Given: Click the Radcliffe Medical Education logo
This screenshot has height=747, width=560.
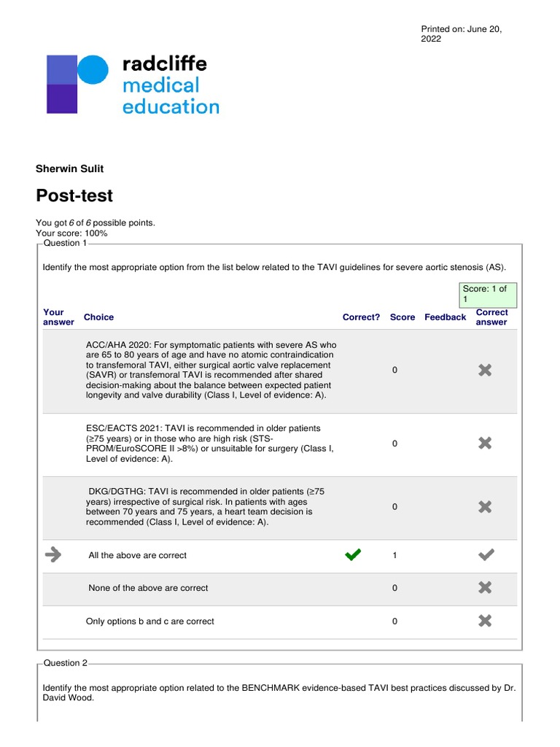Looking at the screenshot, I should [132, 85].
